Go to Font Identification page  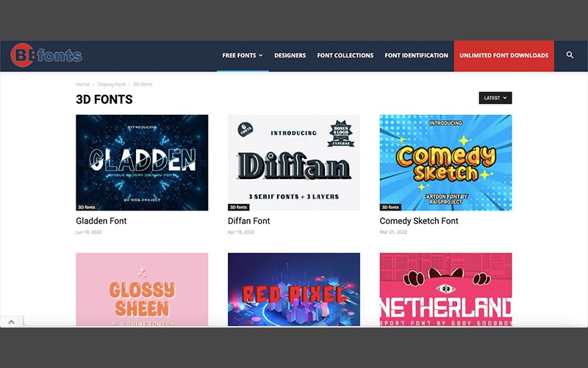416,56
